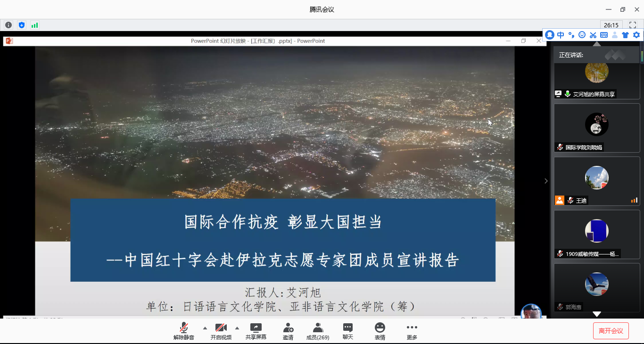Open video options arrow beside 开启视频
This screenshot has width=644, height=344.
click(x=237, y=328)
